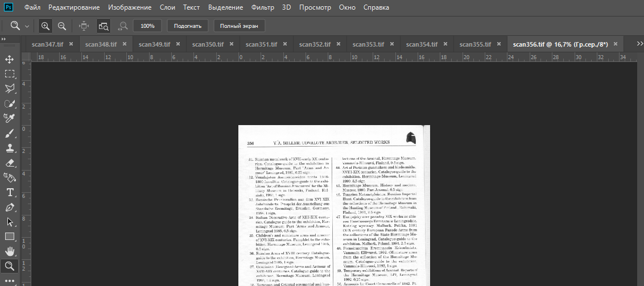Click the Полный экран button
This screenshot has width=644, height=286.
(x=239, y=26)
